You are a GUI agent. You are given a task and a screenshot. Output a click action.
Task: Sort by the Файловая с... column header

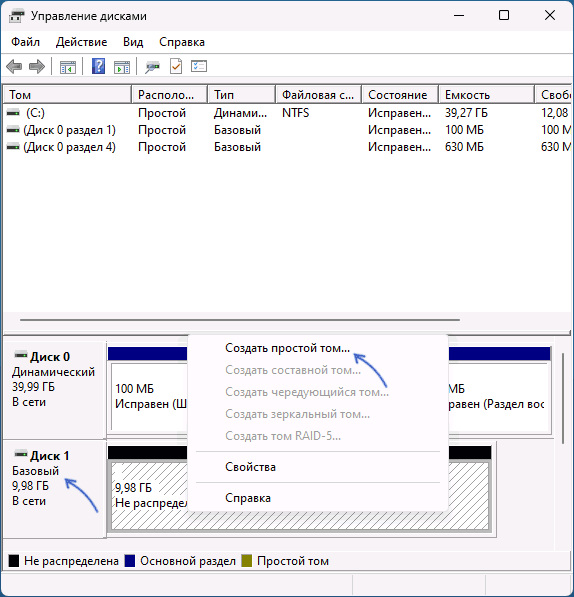[319, 94]
